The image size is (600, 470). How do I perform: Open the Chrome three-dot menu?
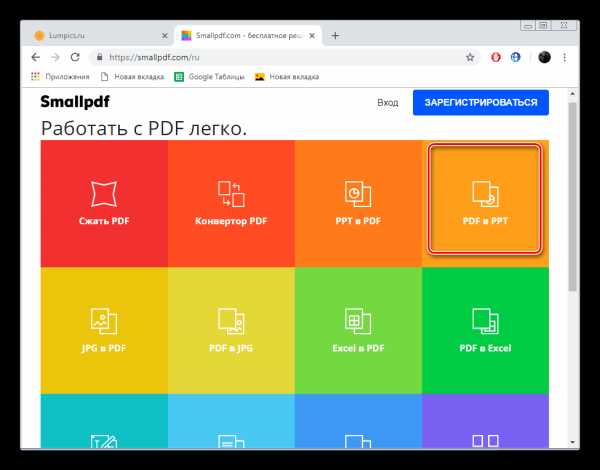tap(564, 57)
